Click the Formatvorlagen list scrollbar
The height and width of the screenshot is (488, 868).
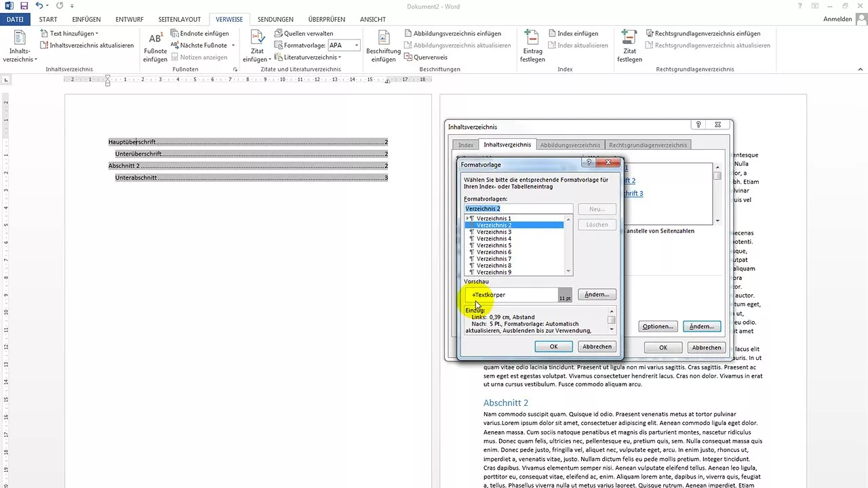point(568,245)
